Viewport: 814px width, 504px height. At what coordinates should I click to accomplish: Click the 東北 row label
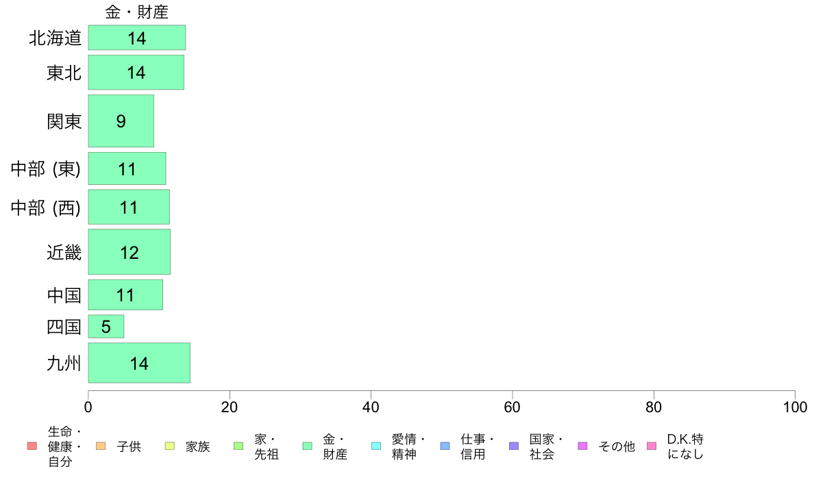[64, 73]
